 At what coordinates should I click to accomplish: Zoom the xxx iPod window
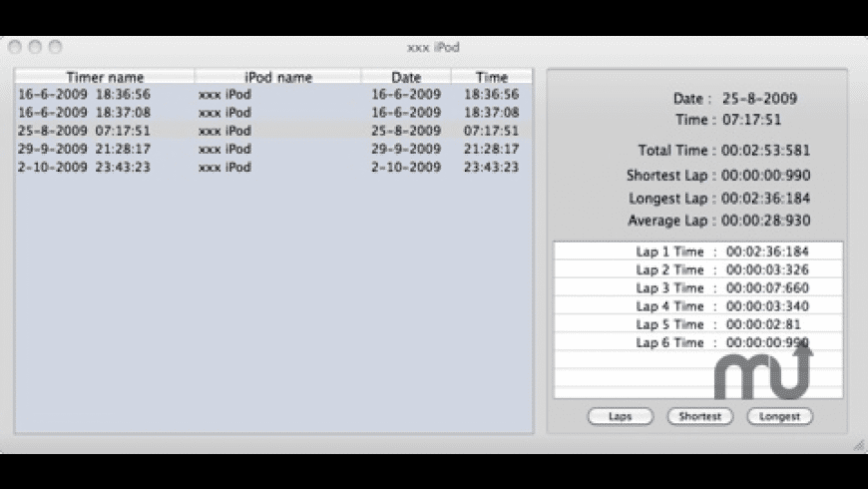55,47
